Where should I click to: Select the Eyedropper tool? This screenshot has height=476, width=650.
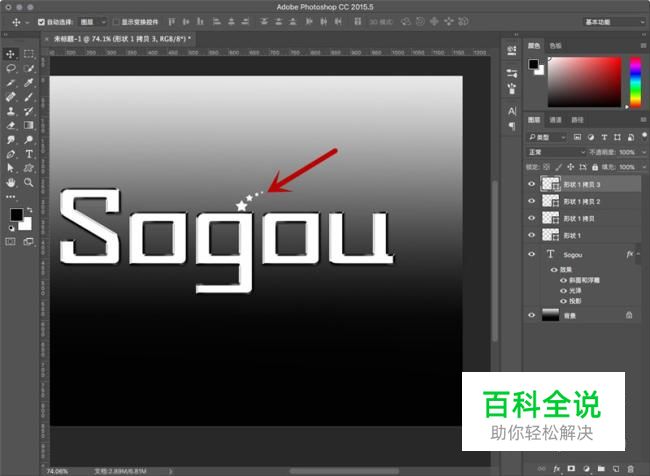point(29,83)
